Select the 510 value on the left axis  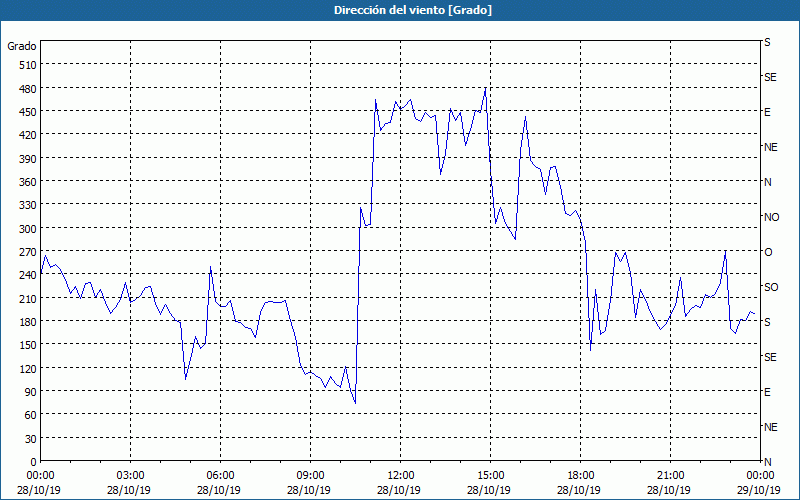point(29,65)
